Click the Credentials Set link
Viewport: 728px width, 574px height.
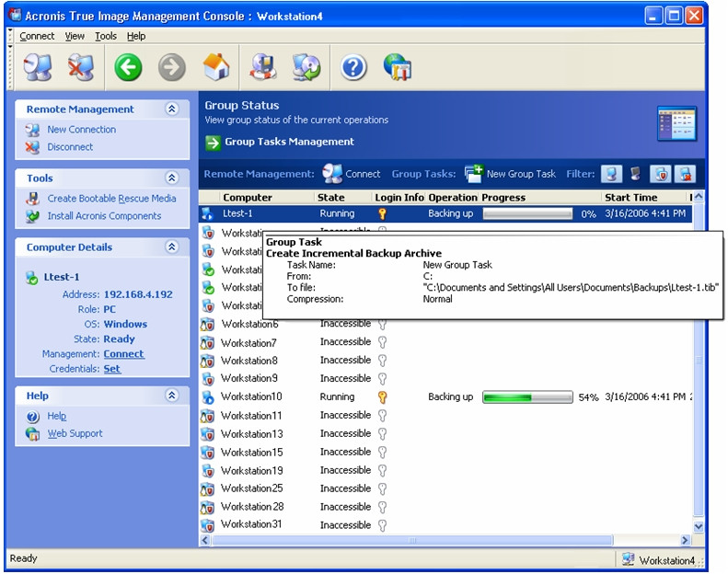(x=112, y=369)
